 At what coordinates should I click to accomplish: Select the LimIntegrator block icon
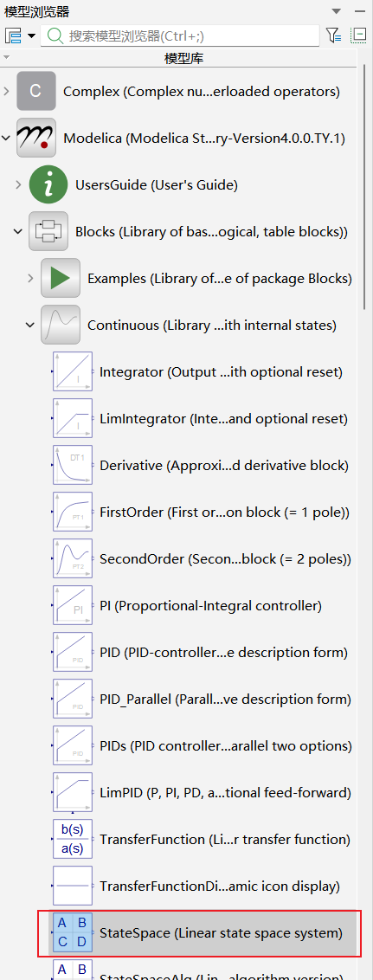click(73, 419)
